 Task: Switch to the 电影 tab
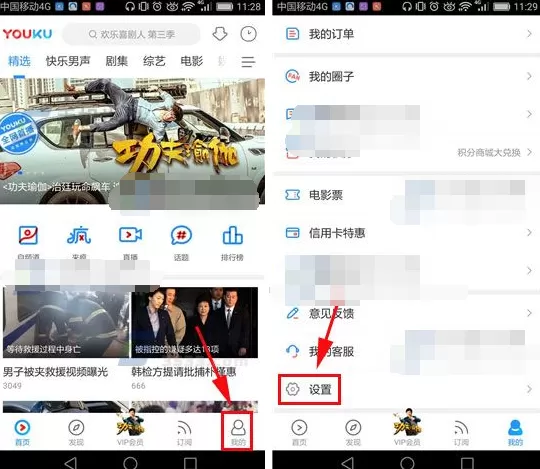point(192,61)
